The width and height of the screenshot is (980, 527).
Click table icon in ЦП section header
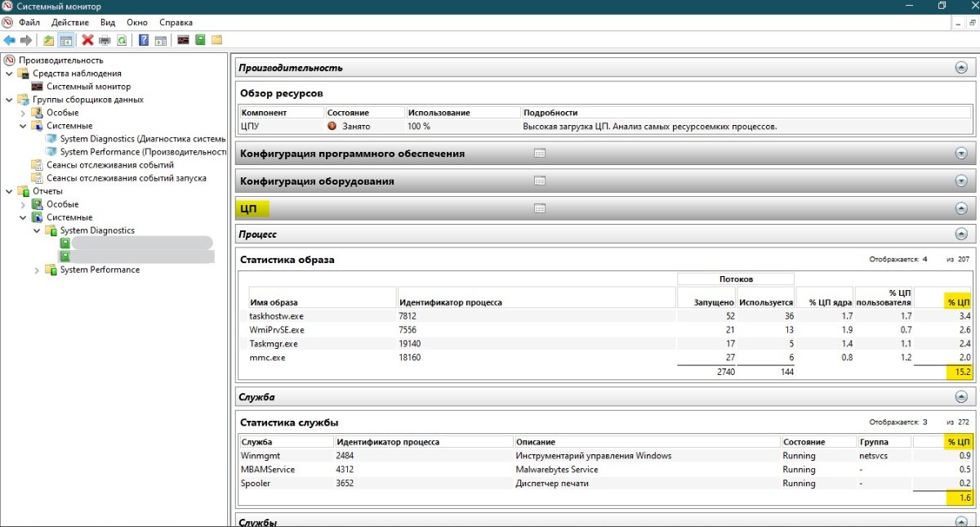click(x=539, y=208)
